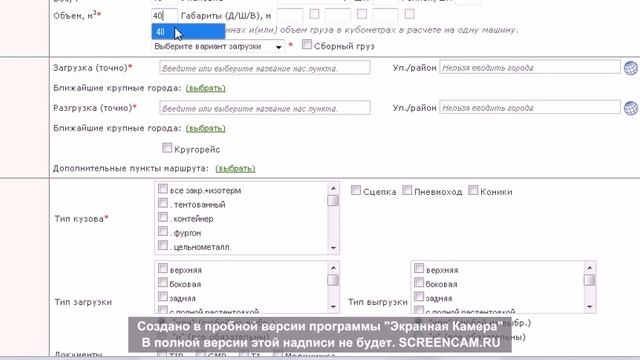Toggle checkbox after the width dimension field
This screenshot has width=640, height=360.
coord(362,14)
